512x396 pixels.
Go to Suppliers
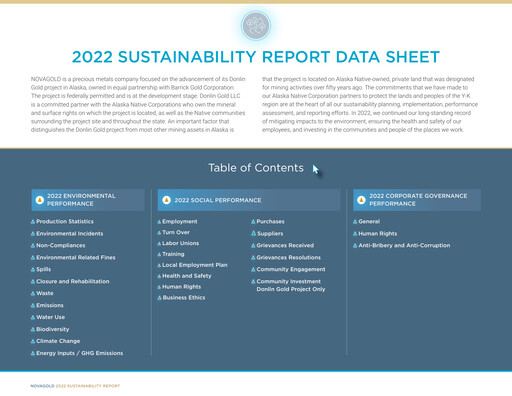(x=270, y=233)
